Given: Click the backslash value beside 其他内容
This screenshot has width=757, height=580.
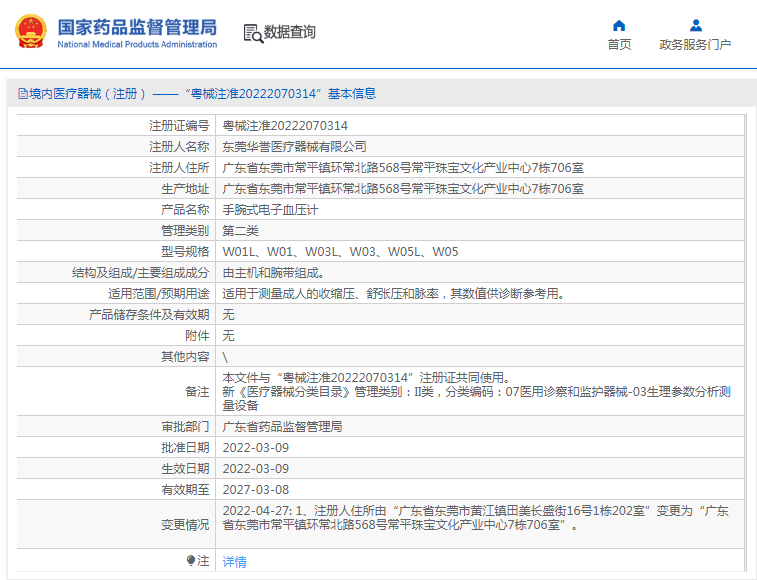Looking at the screenshot, I should [x=225, y=357].
